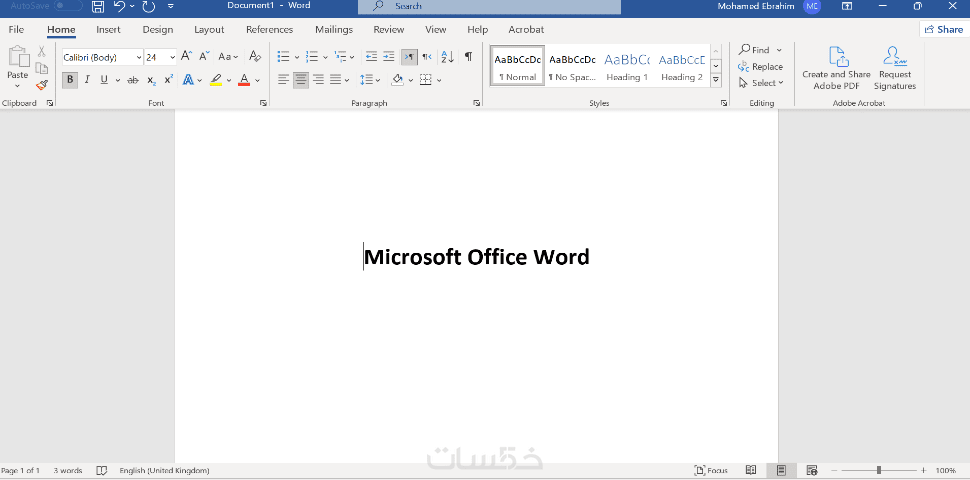The image size is (970, 480).
Task: Click the zoom slider in status bar
Action: (878, 470)
